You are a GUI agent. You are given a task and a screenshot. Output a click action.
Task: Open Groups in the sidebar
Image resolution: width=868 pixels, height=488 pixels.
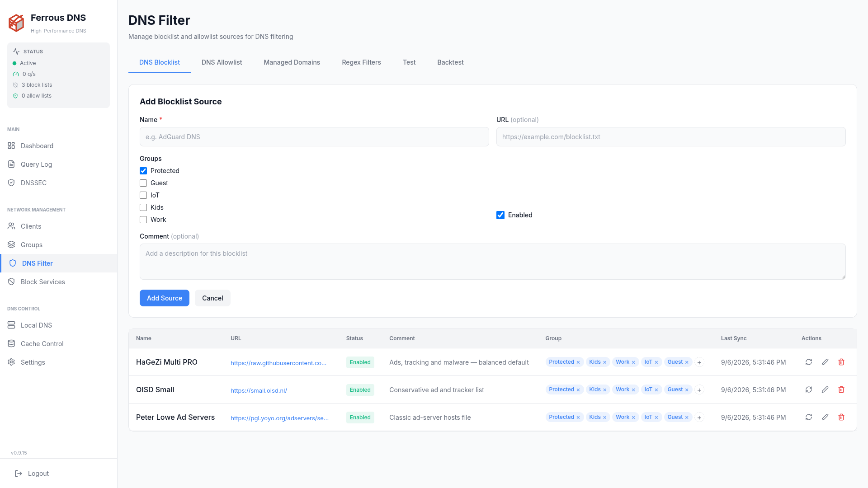point(58,245)
